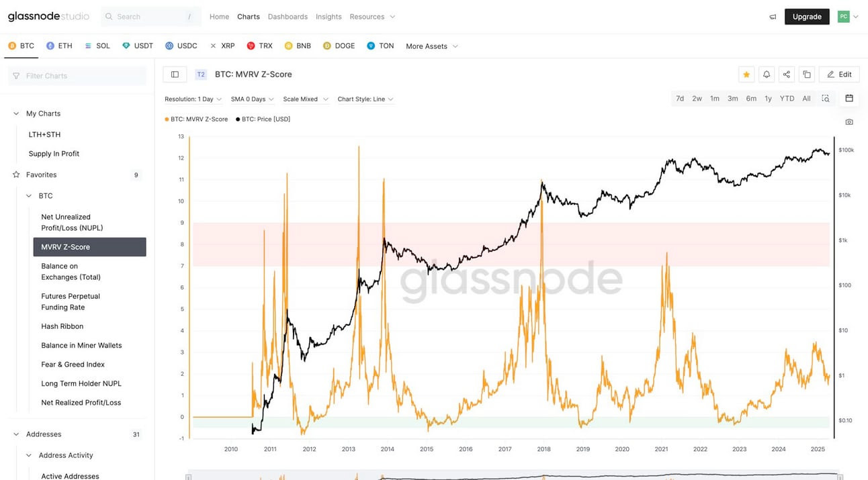Click the camera screenshot icon

point(849,122)
